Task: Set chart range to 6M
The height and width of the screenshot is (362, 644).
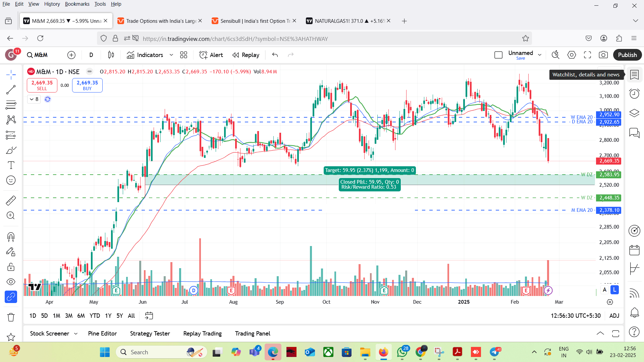Action: pyautogui.click(x=81, y=316)
